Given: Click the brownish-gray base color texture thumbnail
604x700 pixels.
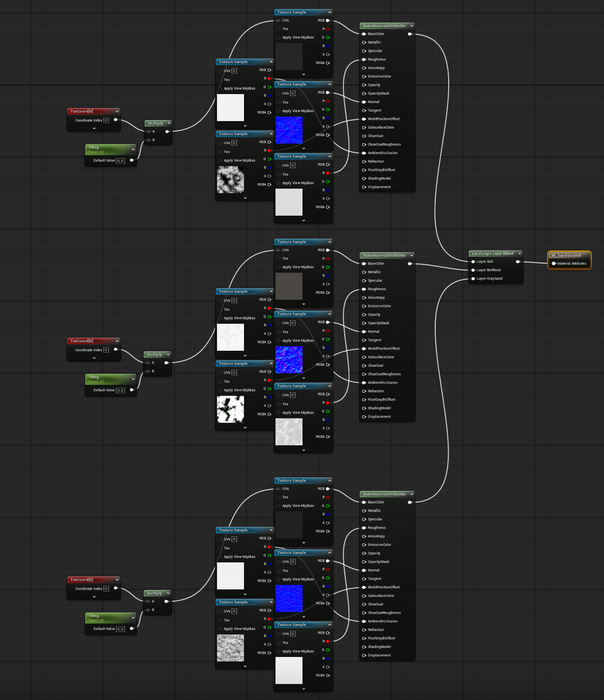Looking at the screenshot, I should (289, 286).
